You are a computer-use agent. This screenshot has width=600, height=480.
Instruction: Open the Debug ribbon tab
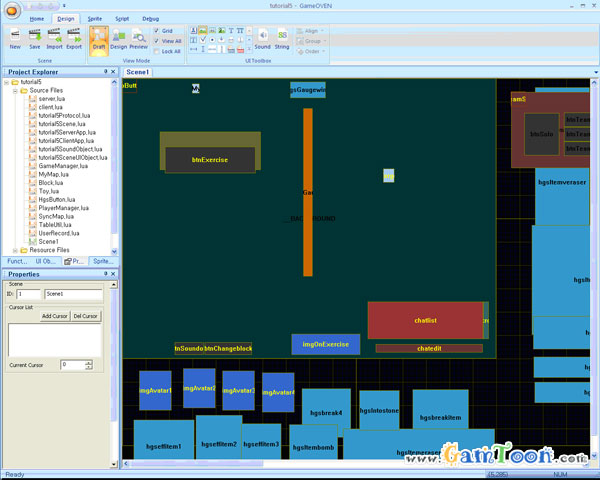coord(150,19)
